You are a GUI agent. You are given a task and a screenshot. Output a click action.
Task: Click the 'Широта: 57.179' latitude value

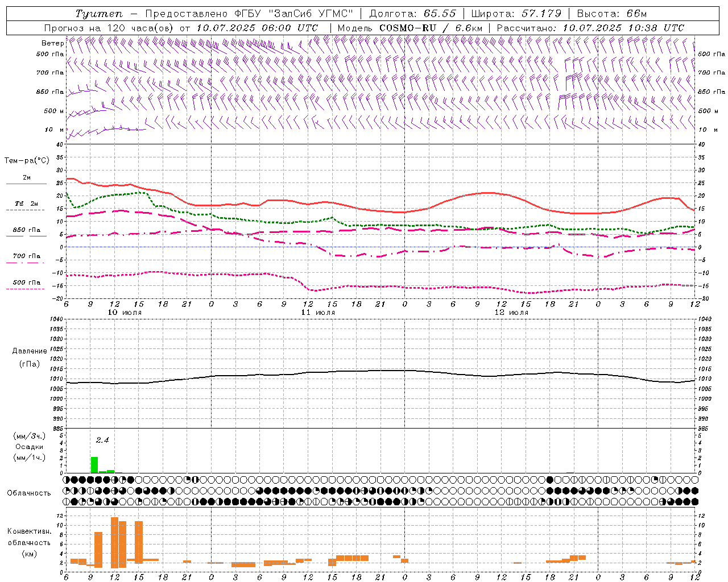click(x=516, y=14)
